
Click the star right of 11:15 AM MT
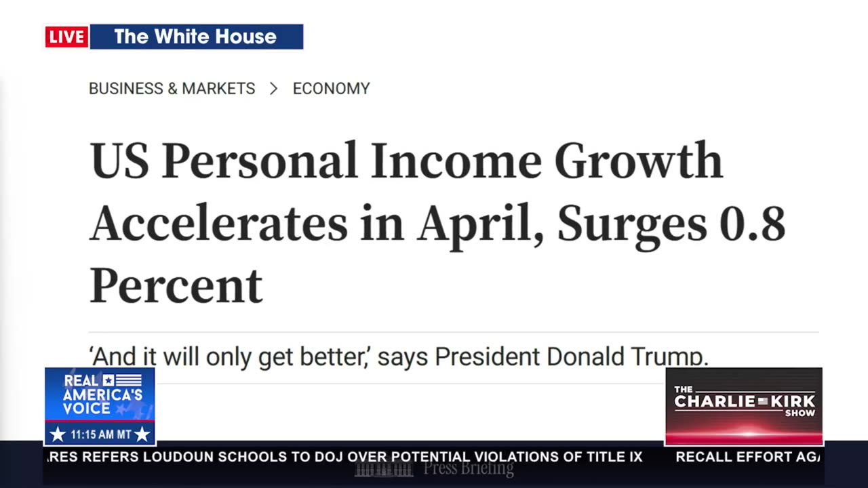coord(142,434)
